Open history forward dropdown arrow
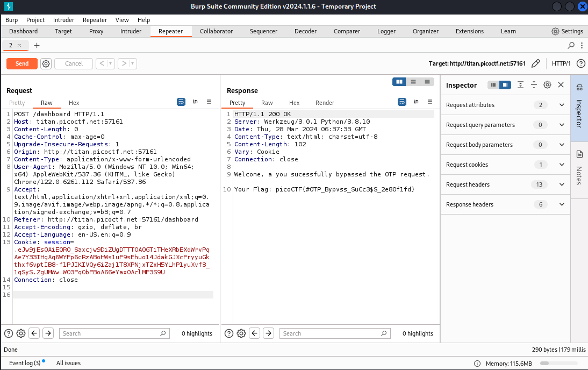Image resolution: width=588 pixels, height=370 pixels. click(x=132, y=63)
